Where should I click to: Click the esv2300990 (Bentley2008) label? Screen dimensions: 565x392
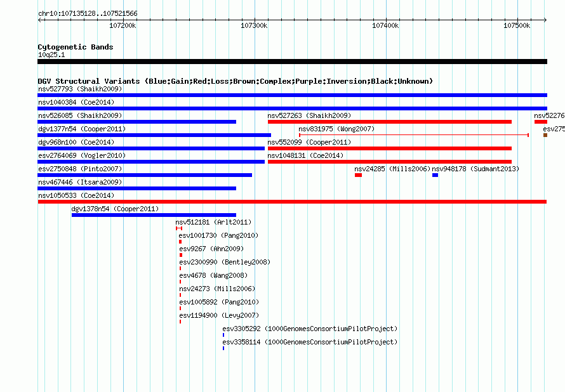(x=225, y=262)
